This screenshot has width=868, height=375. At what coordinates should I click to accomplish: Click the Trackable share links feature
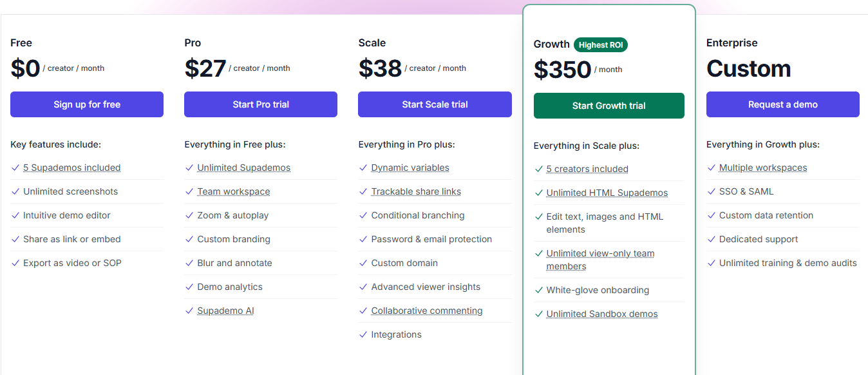click(x=416, y=191)
